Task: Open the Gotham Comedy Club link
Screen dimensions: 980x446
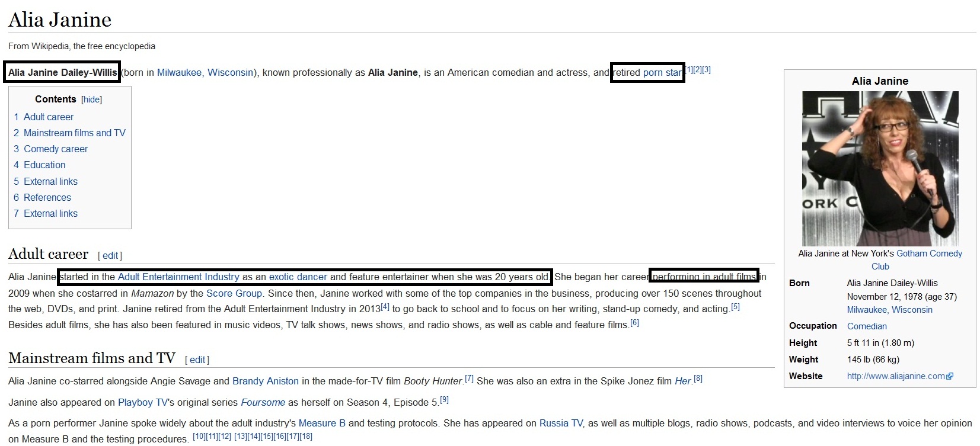Action: click(928, 254)
